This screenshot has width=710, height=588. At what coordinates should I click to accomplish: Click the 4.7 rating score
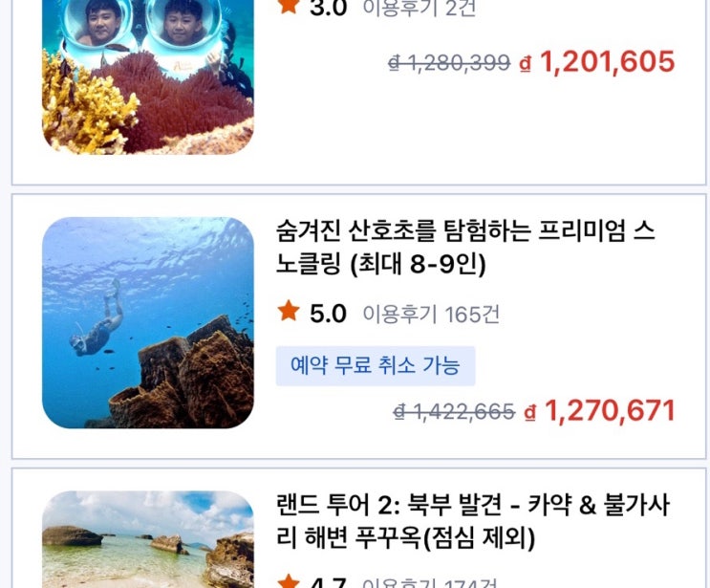pos(328,582)
